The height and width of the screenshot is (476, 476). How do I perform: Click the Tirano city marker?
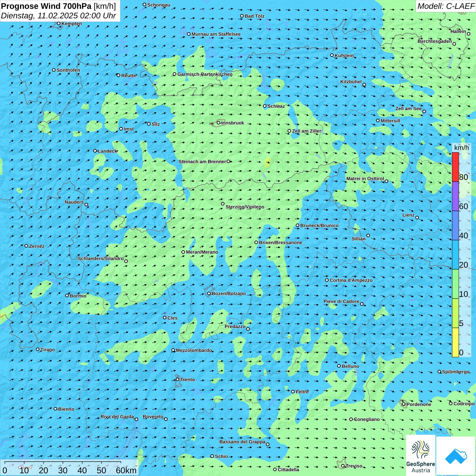coord(38,349)
